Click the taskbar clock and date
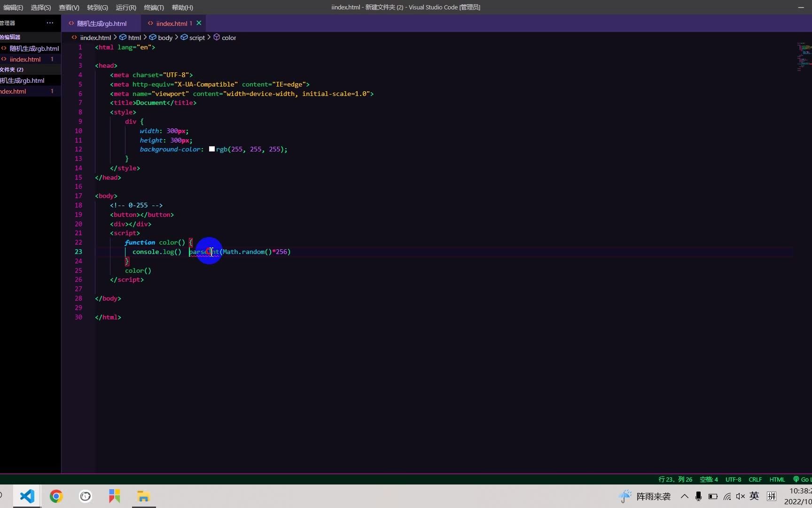The image size is (812, 508). tap(798, 496)
